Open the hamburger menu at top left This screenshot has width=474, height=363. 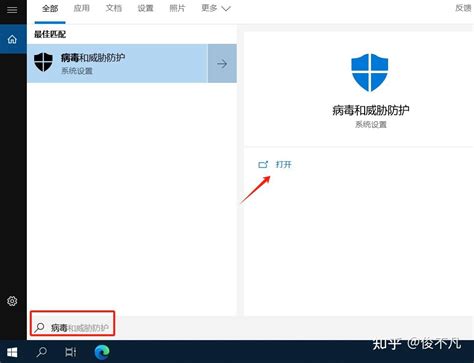12,10
